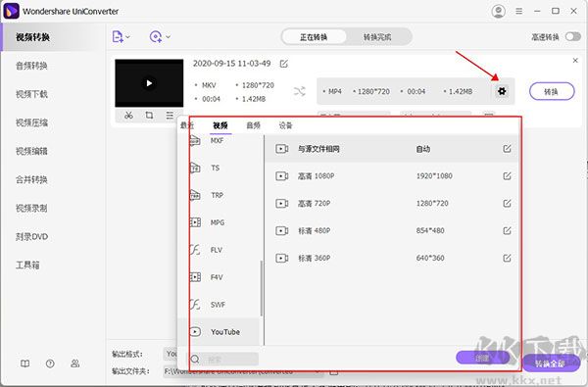Open the help question mark icon
Image resolution: width=588 pixels, height=387 pixels.
click(50, 363)
